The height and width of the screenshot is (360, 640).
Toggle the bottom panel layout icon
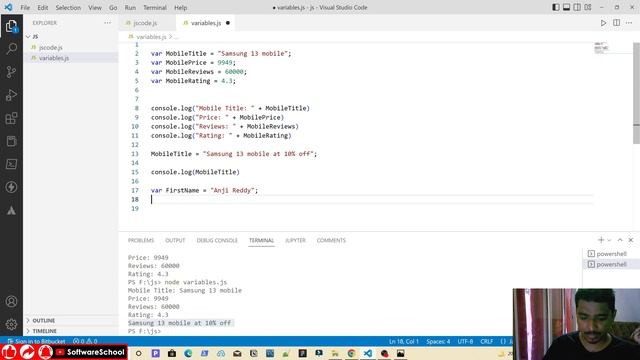tap(567, 7)
